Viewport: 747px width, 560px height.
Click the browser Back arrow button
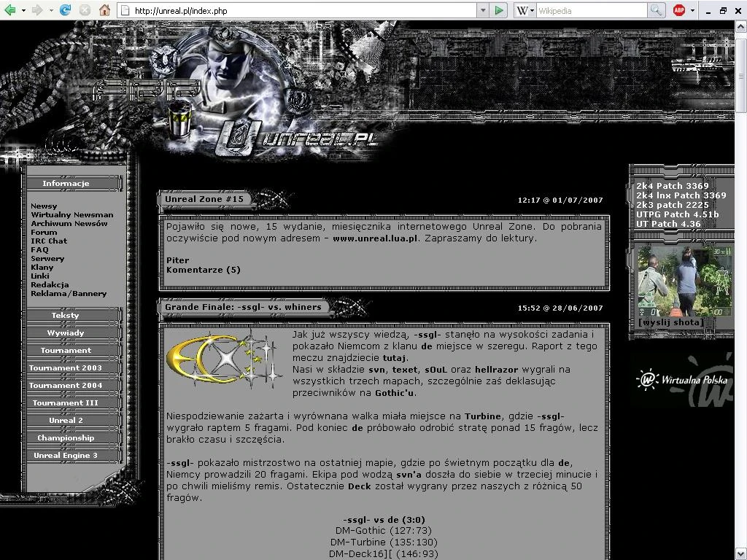[x=9, y=10]
